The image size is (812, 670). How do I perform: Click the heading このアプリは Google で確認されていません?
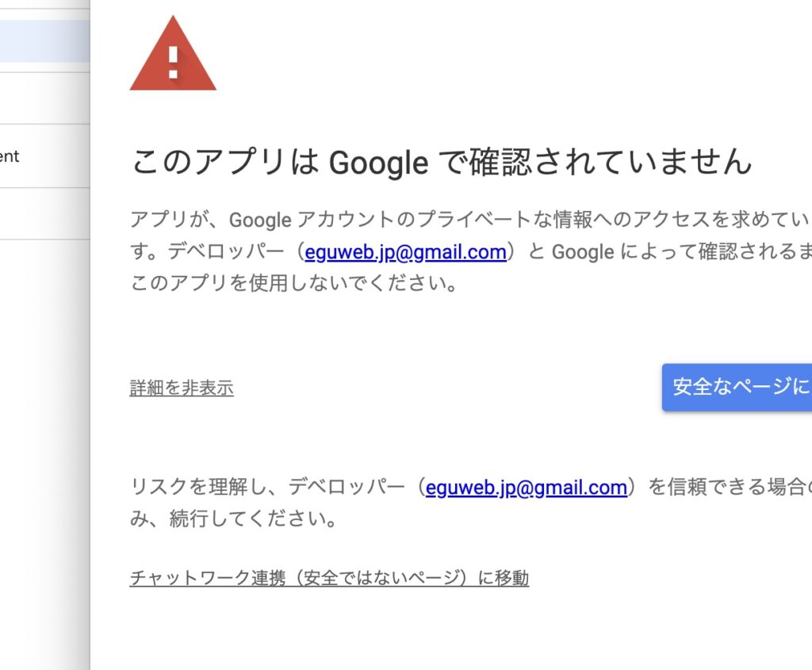pos(441,163)
